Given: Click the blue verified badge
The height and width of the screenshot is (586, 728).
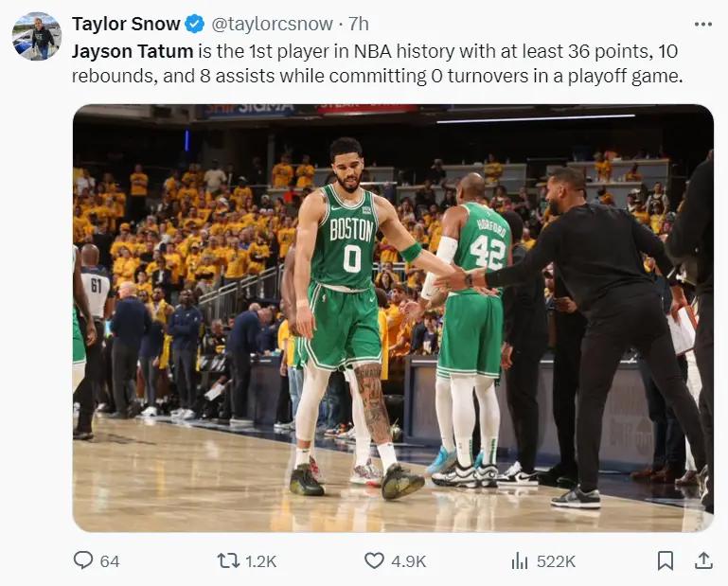Looking at the screenshot, I should (194, 25).
